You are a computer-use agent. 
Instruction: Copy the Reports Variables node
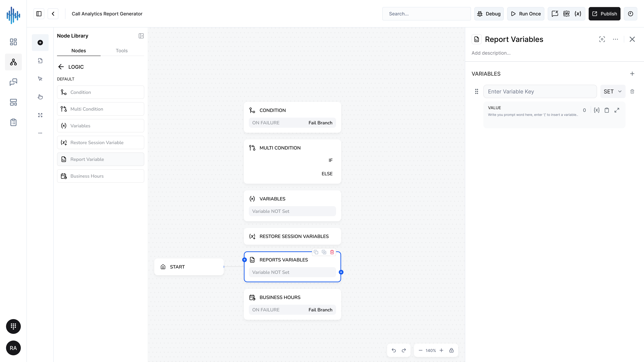click(x=316, y=252)
